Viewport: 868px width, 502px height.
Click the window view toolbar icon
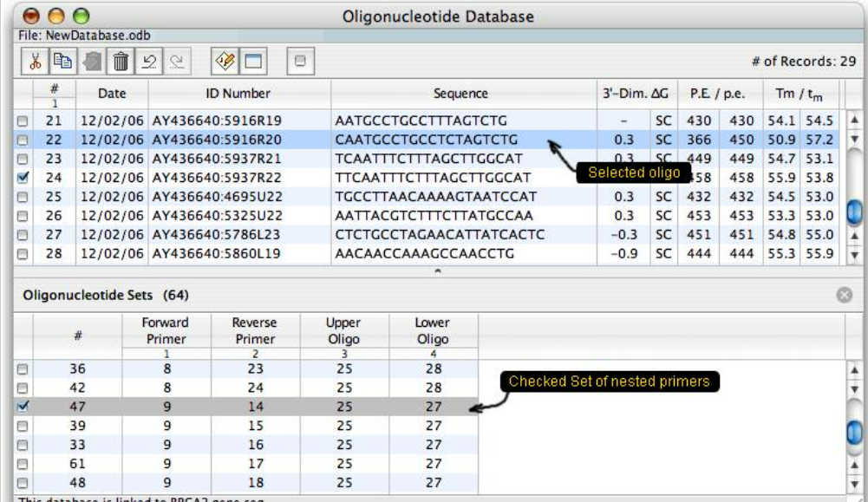click(x=253, y=61)
